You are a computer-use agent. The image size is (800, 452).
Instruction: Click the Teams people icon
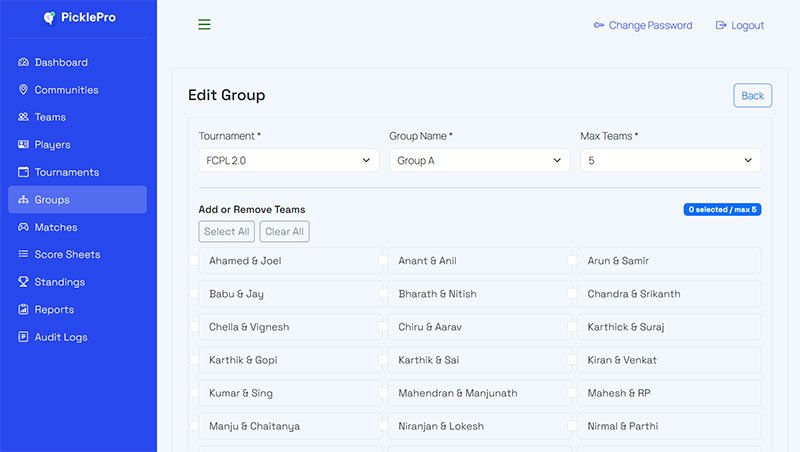point(23,117)
